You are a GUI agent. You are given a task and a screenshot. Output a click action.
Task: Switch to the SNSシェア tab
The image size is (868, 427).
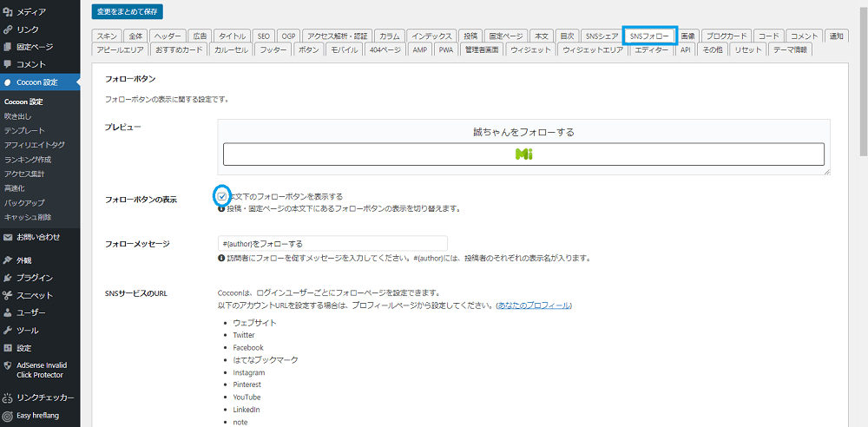tap(602, 36)
